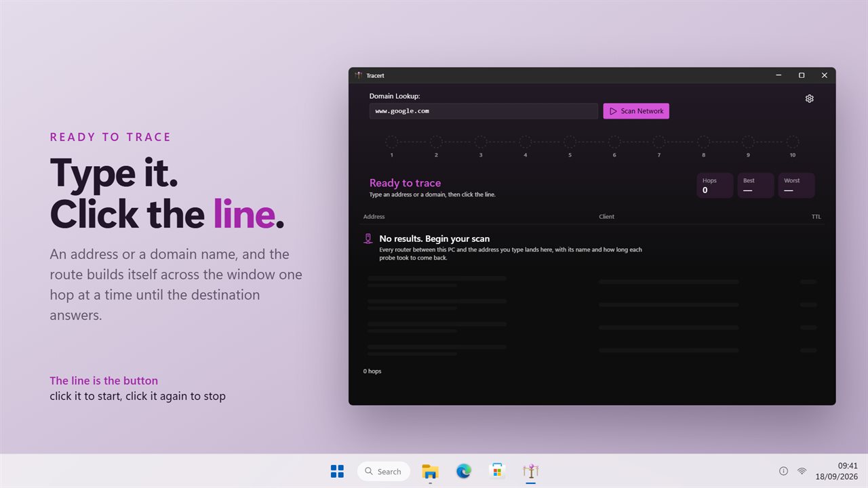Click the "Ready to trace" heading in Tracert window
868x488 pixels.
405,183
